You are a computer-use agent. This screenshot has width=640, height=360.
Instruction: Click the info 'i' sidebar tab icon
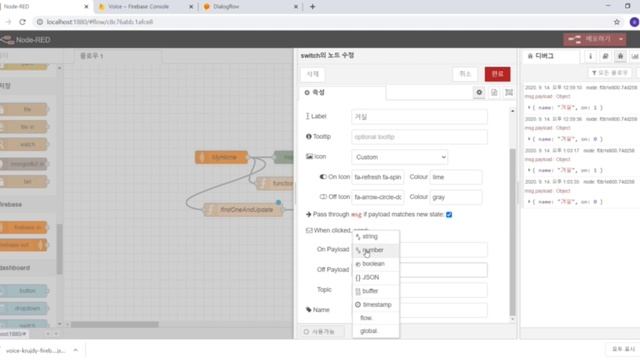(590, 56)
